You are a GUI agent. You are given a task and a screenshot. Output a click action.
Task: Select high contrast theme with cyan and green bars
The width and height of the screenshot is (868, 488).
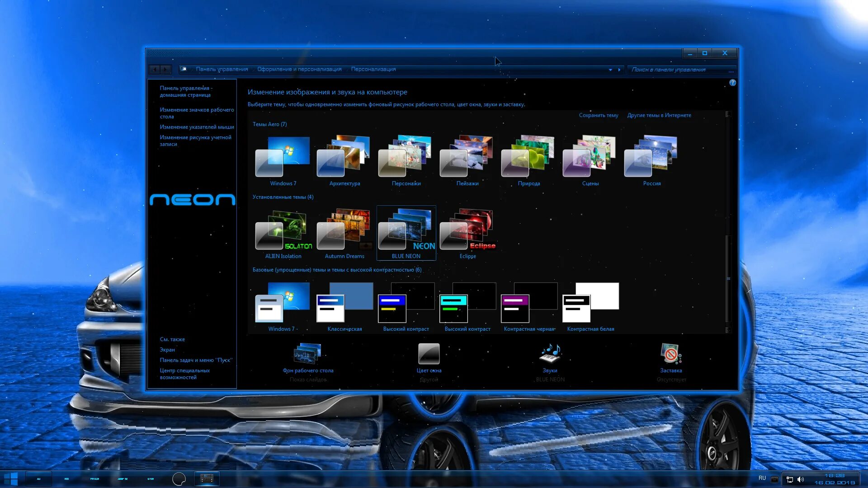467,306
